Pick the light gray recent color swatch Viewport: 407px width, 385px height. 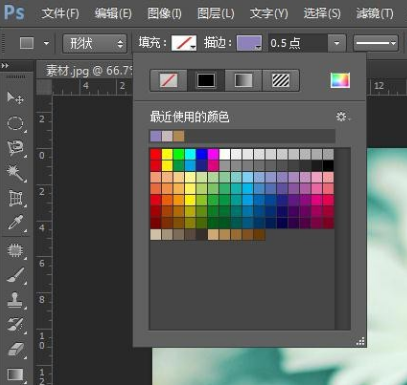167,136
